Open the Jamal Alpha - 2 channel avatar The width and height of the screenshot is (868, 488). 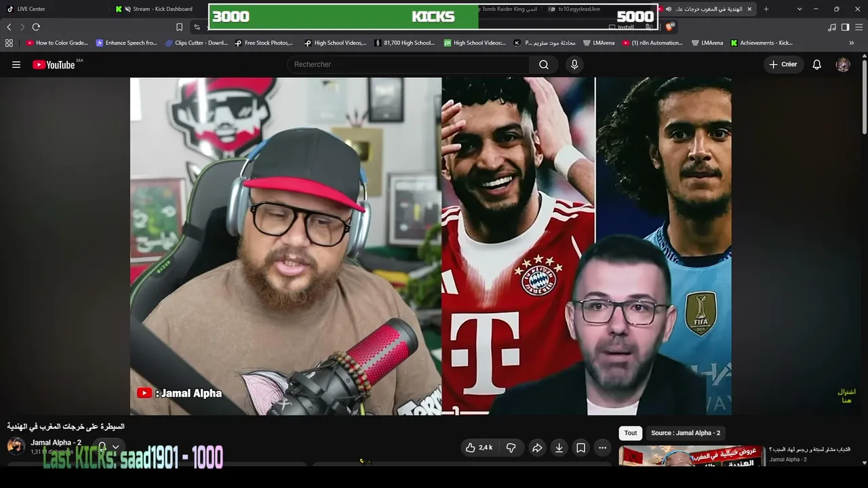point(16,446)
